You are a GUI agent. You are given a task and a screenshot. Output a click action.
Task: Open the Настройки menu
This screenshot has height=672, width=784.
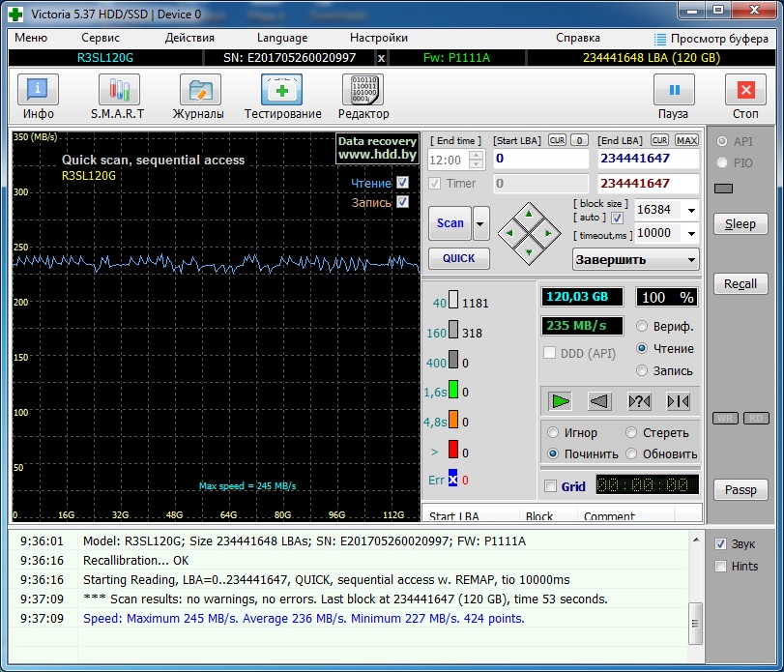coord(379,38)
